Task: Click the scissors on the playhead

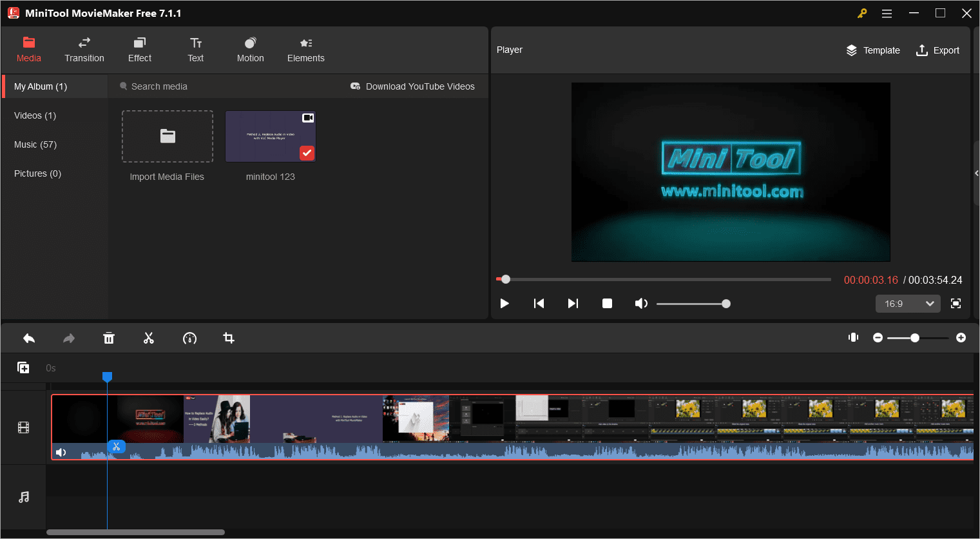Action: click(x=117, y=447)
